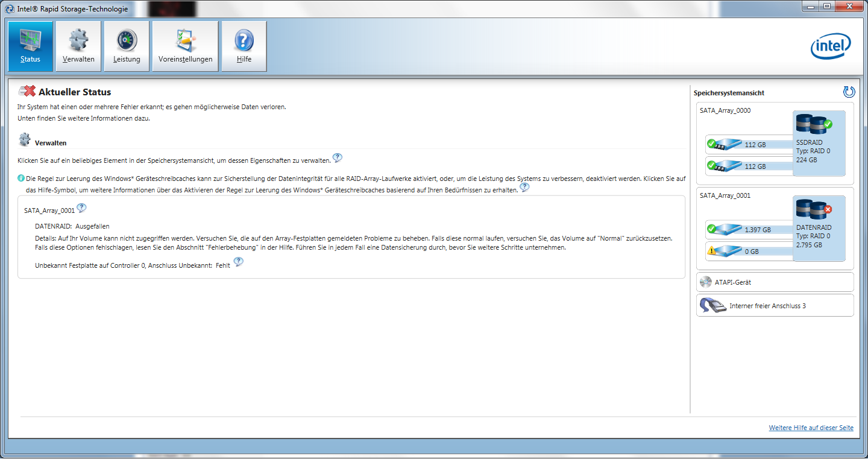Select the lower 112 GB SSD disk

[749, 166]
